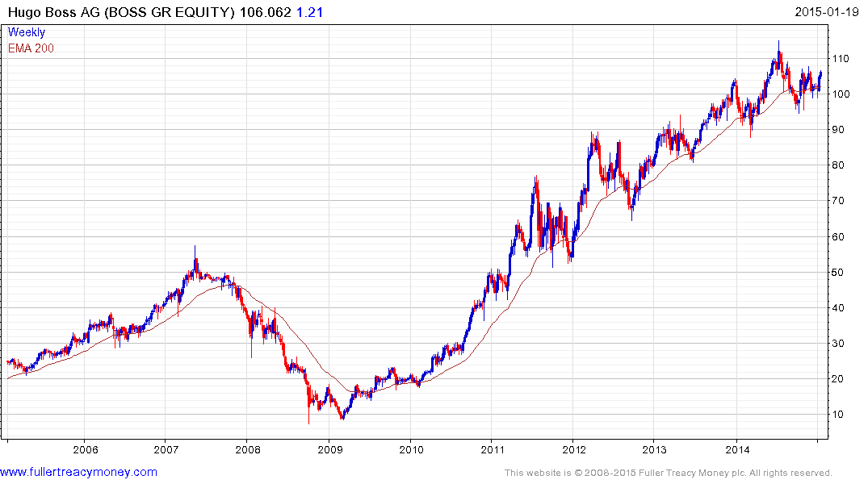Viewport: 868px width, 484px height.
Task: Click the EMA 200 legend label
Action: (31, 48)
